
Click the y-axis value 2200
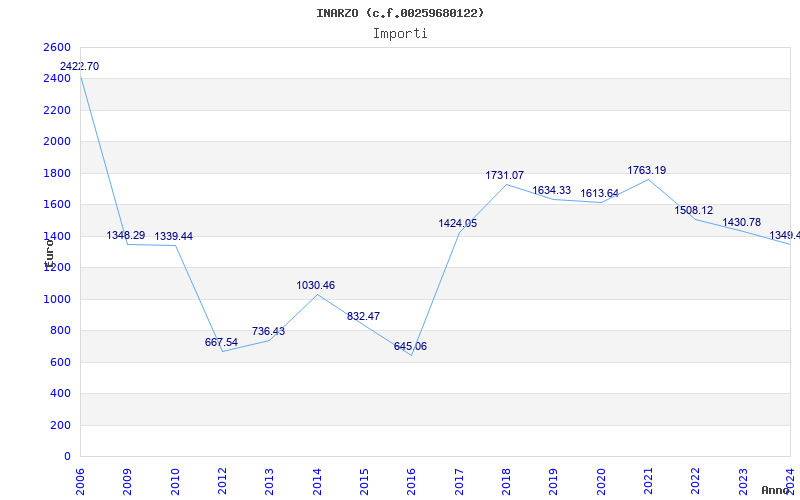click(x=57, y=110)
